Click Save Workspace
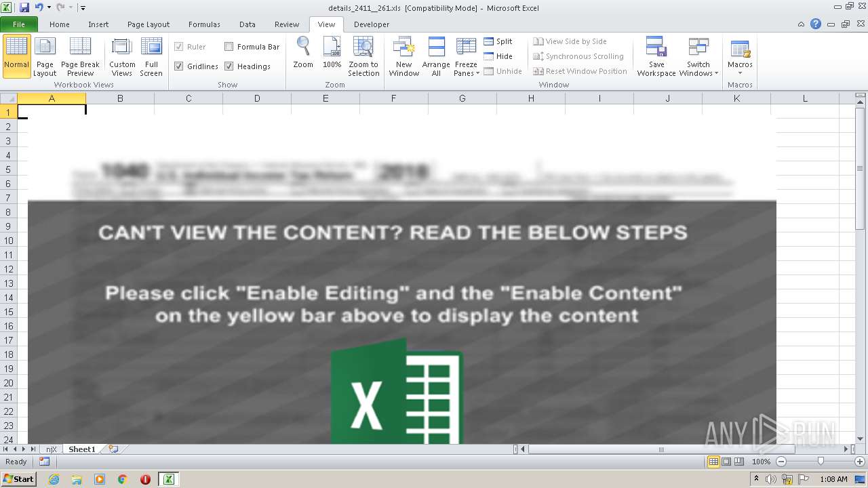This screenshot has width=868, height=488. pyautogui.click(x=656, y=56)
